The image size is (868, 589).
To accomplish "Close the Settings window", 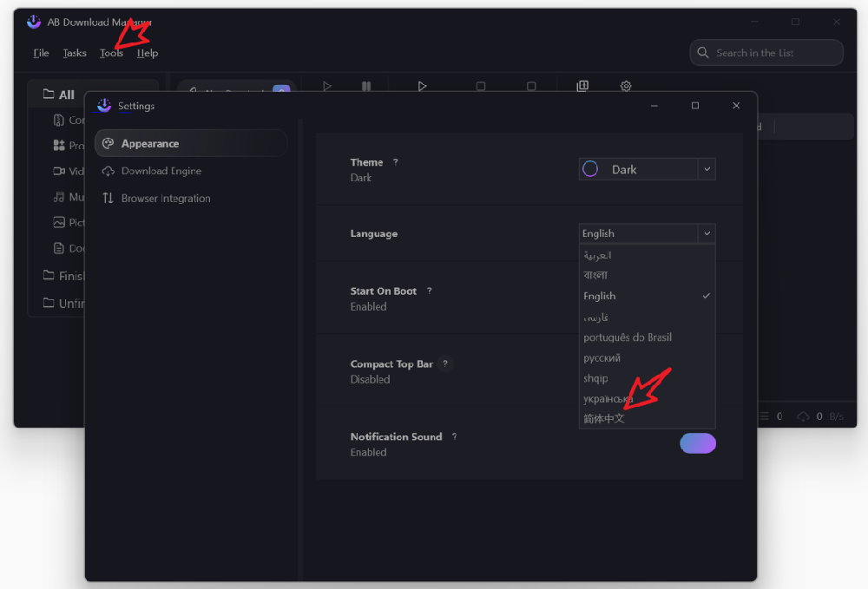I will click(736, 106).
